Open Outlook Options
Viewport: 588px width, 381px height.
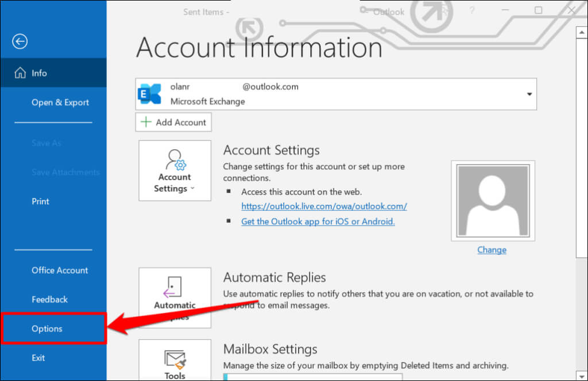(x=47, y=329)
